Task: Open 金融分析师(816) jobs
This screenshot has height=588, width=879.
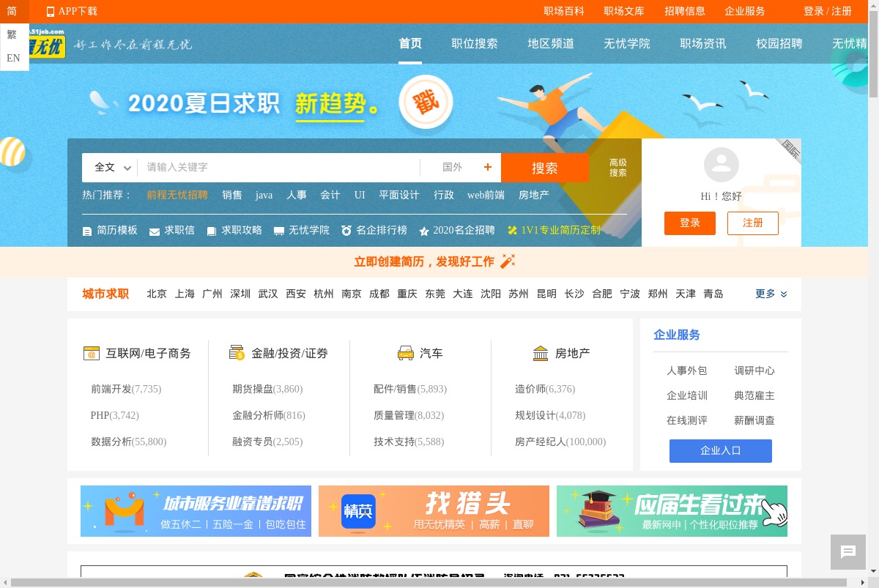Action: [269, 415]
